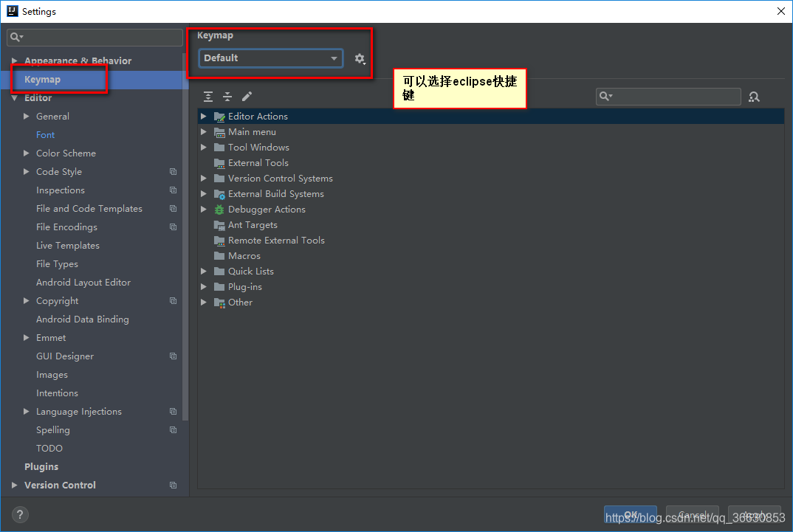793x532 pixels.
Task: Expand the General node arrow
Action: [x=27, y=116]
